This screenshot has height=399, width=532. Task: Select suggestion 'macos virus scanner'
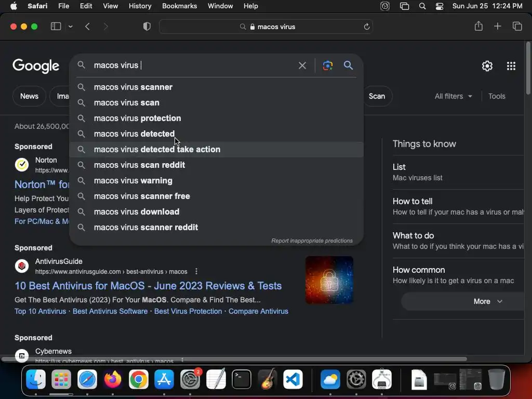(x=217, y=87)
